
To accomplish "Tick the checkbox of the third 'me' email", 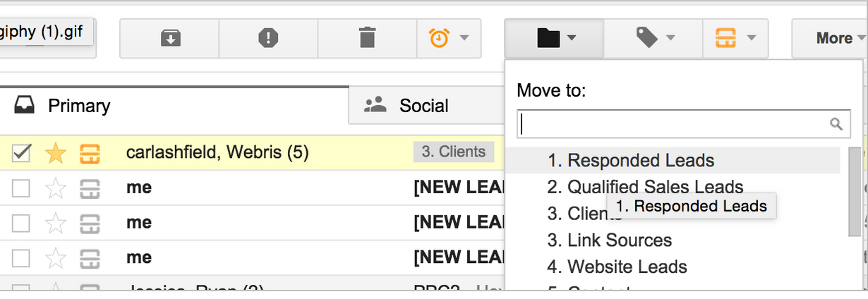I will 22,258.
